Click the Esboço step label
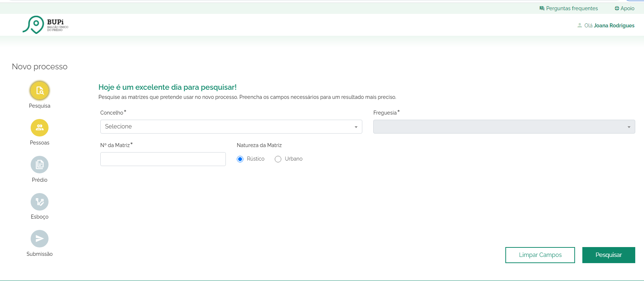Viewport: 644px width, 281px height. pyautogui.click(x=39, y=217)
